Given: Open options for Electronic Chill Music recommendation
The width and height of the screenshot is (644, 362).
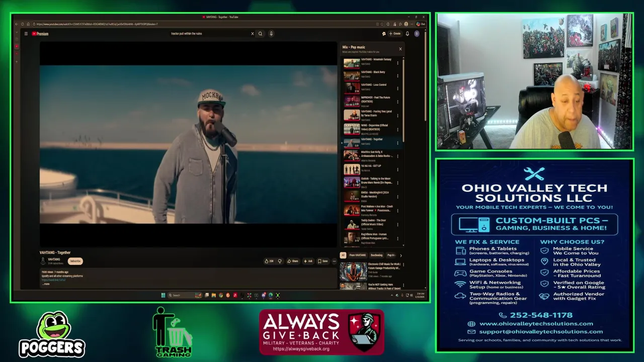Looking at the screenshot, I should tap(403, 264).
